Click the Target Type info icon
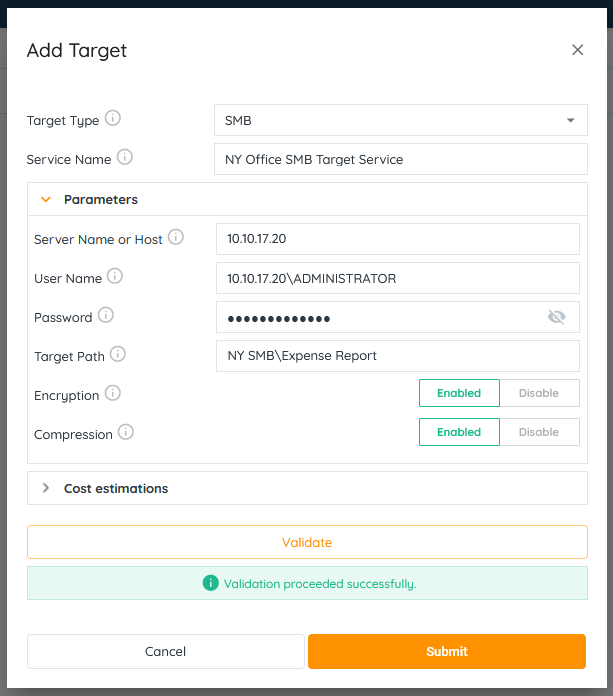613x696 pixels. (113, 119)
